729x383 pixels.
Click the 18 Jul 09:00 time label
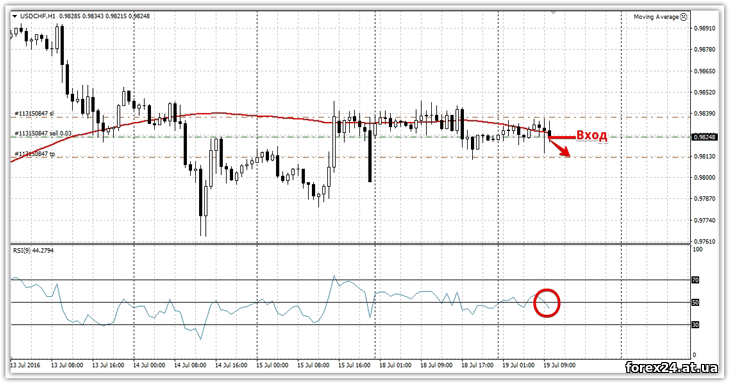click(436, 365)
